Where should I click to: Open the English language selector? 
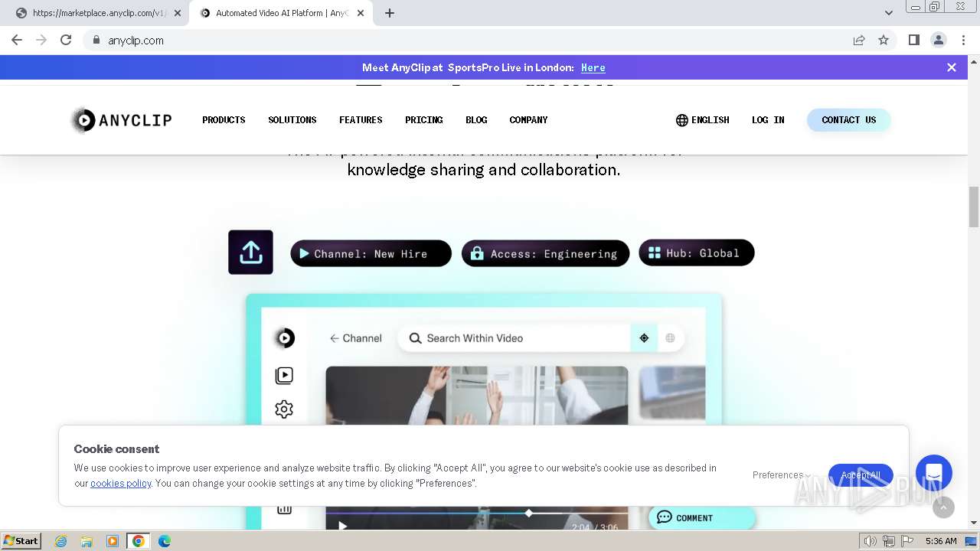click(702, 120)
